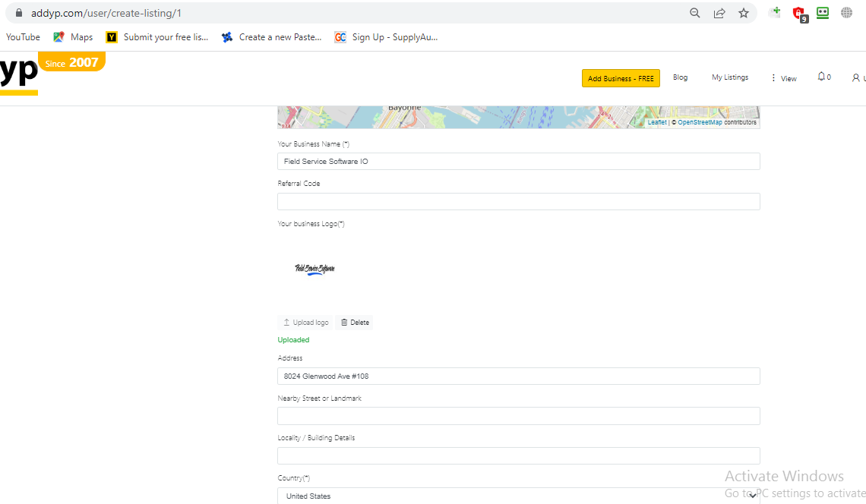Focus Locality / Building Details field
The image size is (866, 504).
point(519,456)
